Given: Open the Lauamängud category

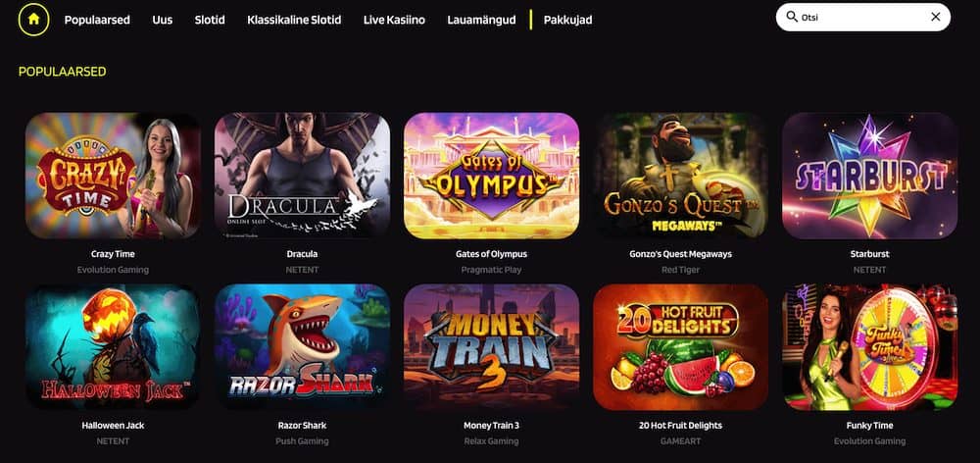Looking at the screenshot, I should (x=482, y=20).
